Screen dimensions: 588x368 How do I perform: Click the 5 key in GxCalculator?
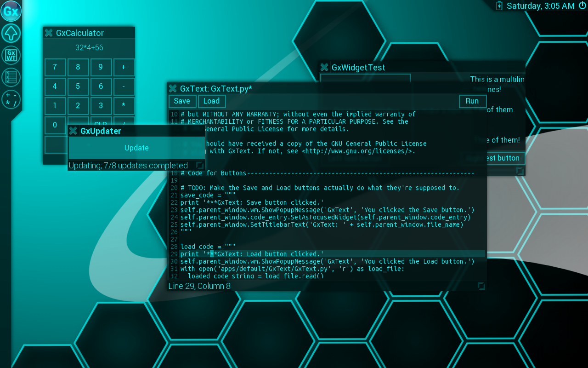[x=78, y=86]
